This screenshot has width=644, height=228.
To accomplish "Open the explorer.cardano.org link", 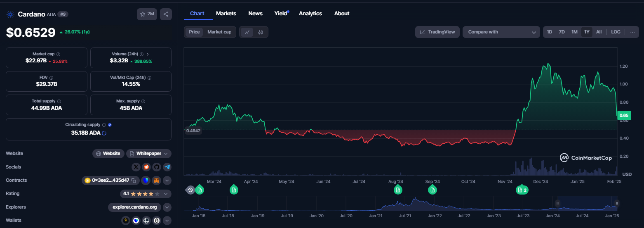I will tap(134, 207).
